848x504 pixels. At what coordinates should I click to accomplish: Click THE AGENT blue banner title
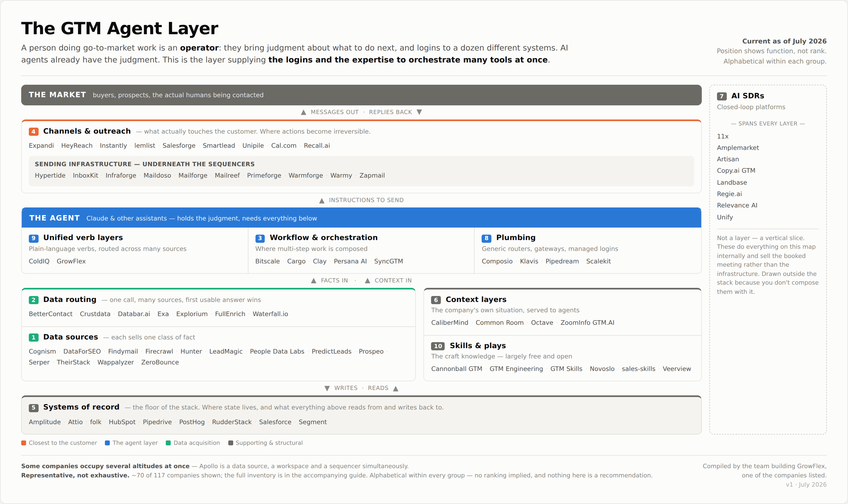(54, 218)
